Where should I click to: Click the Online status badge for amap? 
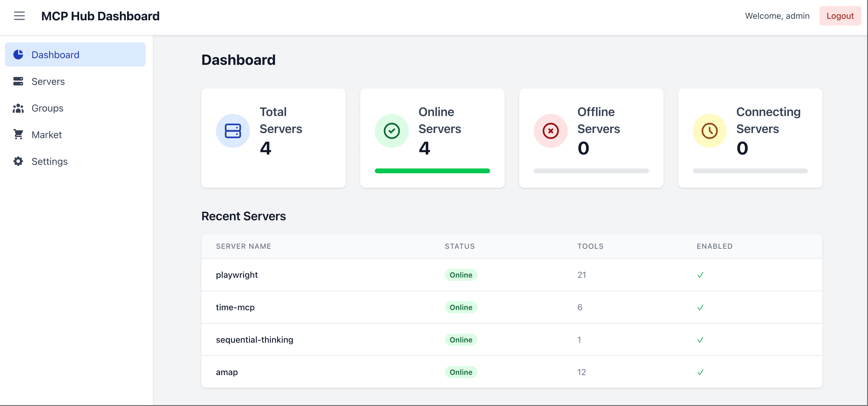461,372
